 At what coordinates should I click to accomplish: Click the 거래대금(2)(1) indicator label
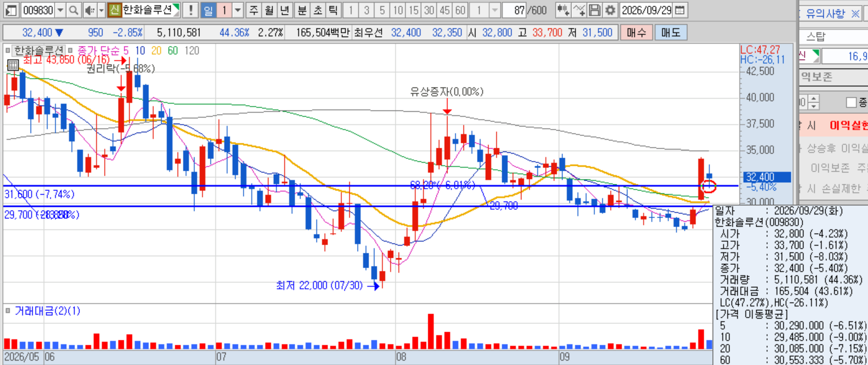(47, 311)
